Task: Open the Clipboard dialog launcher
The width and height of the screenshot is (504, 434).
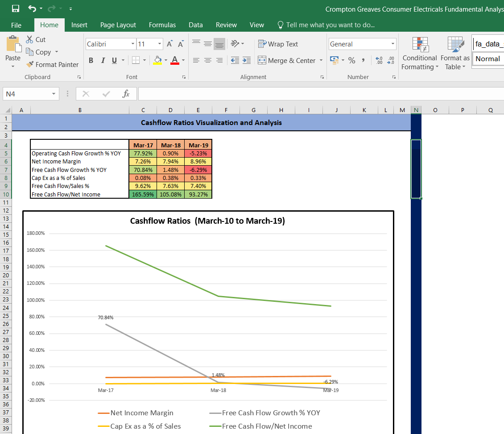Action: (79, 77)
